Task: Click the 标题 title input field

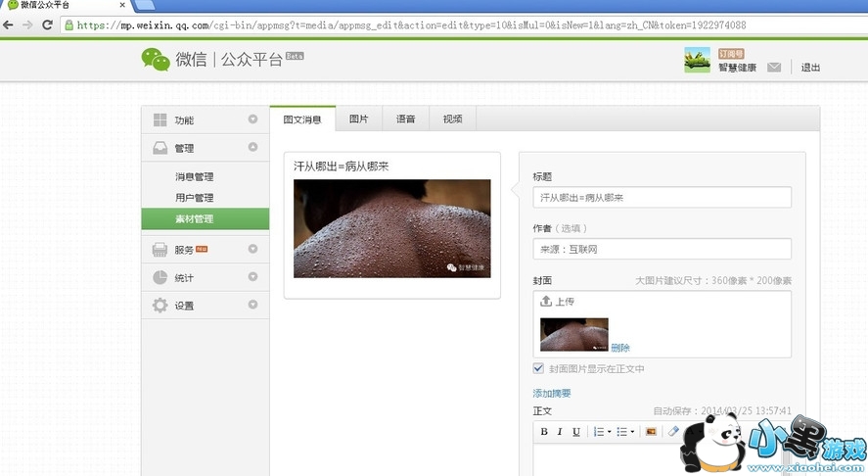Action: [662, 197]
